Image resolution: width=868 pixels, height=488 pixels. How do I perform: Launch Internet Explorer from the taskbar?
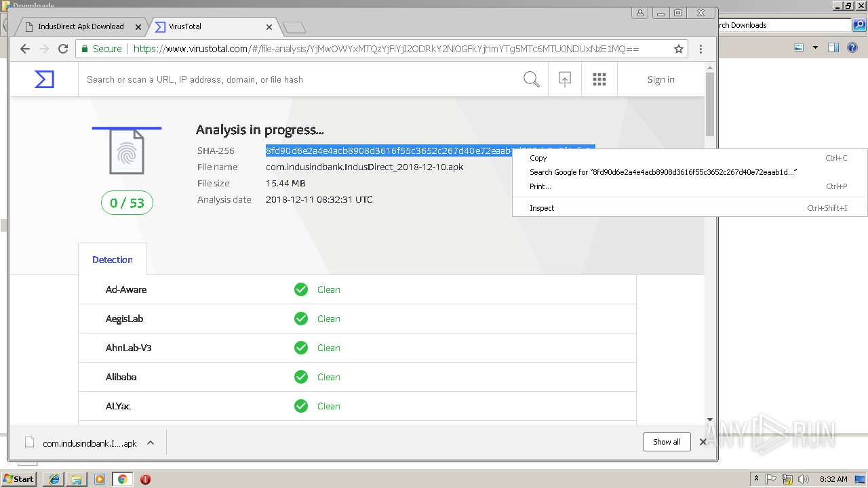click(x=54, y=479)
